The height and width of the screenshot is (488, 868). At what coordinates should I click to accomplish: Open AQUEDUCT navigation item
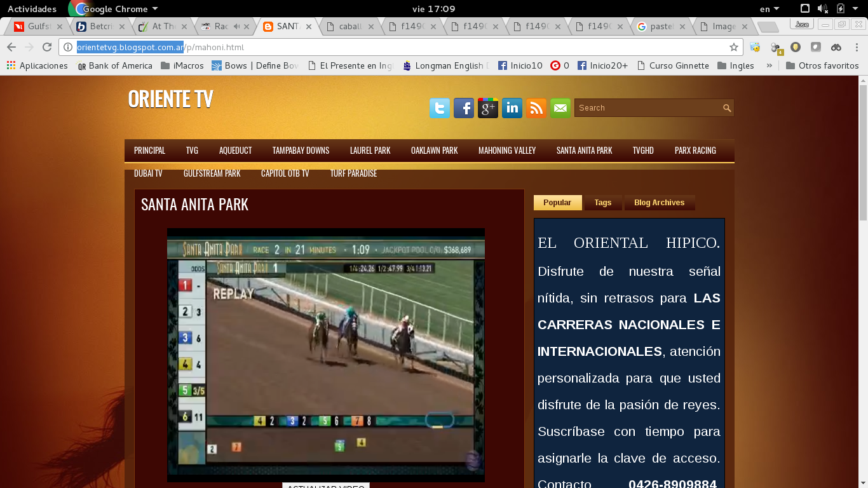tap(235, 151)
